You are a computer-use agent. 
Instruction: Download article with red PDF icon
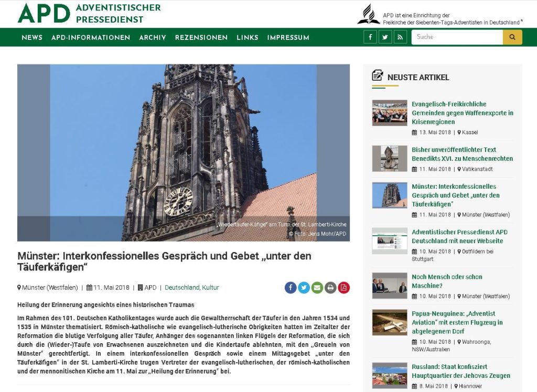click(x=344, y=288)
